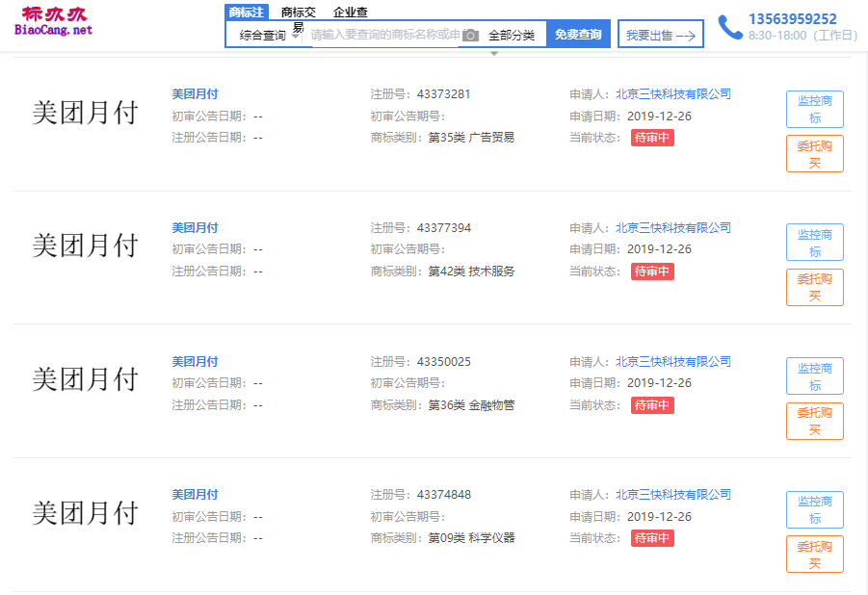Click the 待审中 status badge in 第35类 row

pyautogui.click(x=652, y=138)
